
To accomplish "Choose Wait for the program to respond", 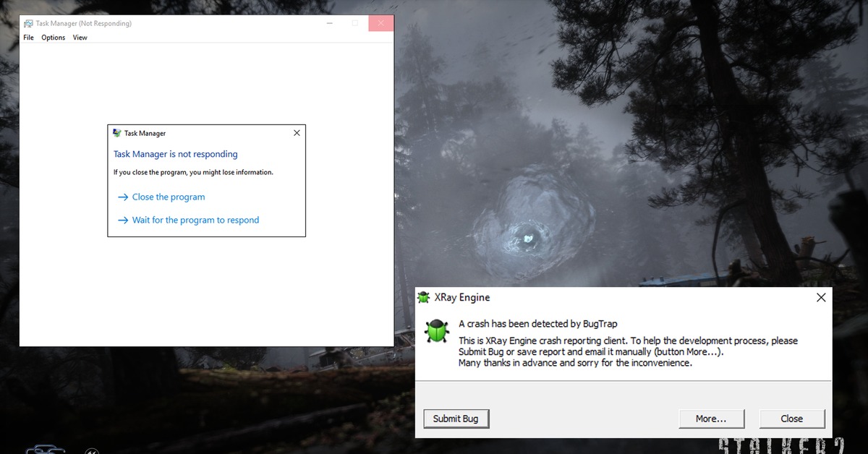I will [x=188, y=220].
